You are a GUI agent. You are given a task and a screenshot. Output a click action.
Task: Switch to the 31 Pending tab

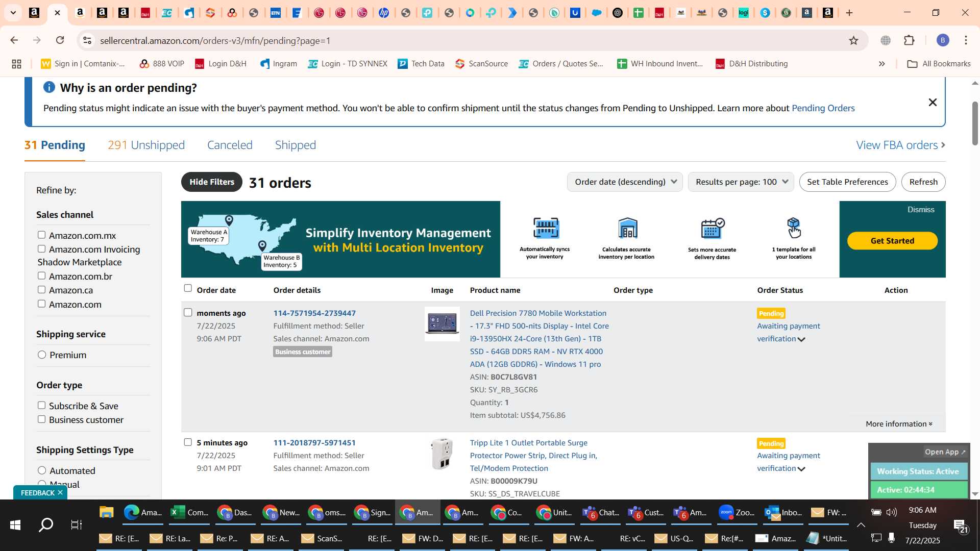[x=55, y=145]
